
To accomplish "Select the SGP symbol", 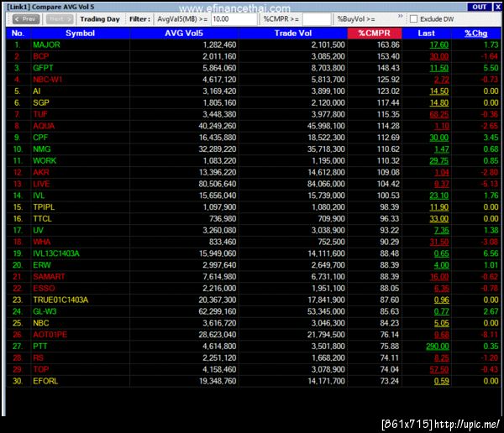I will pyautogui.click(x=41, y=102).
